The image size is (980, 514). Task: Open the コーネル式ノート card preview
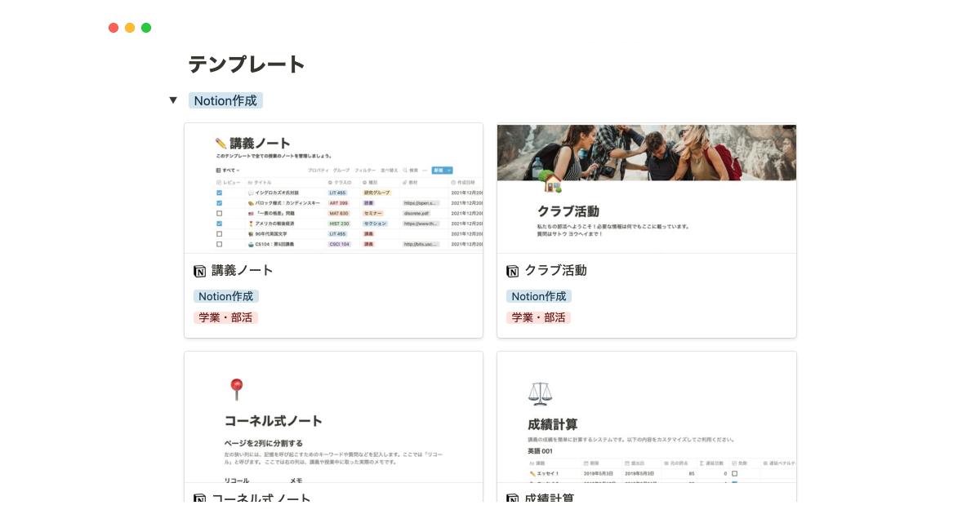tap(334, 417)
